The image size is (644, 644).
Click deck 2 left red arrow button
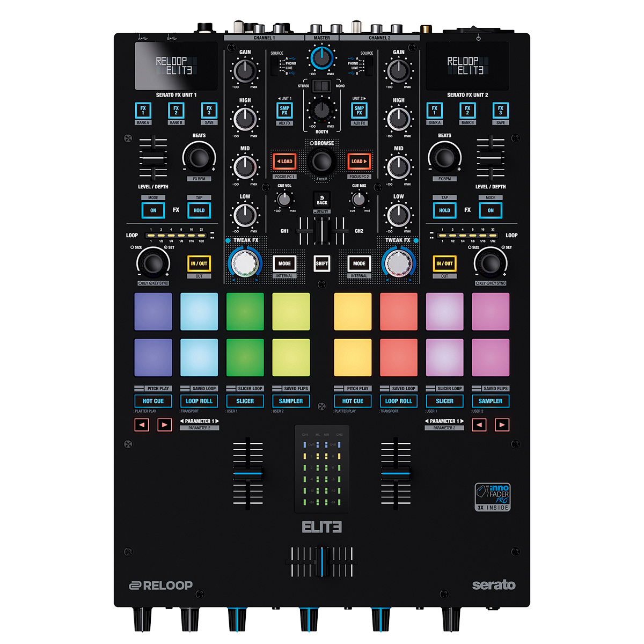tap(479, 425)
